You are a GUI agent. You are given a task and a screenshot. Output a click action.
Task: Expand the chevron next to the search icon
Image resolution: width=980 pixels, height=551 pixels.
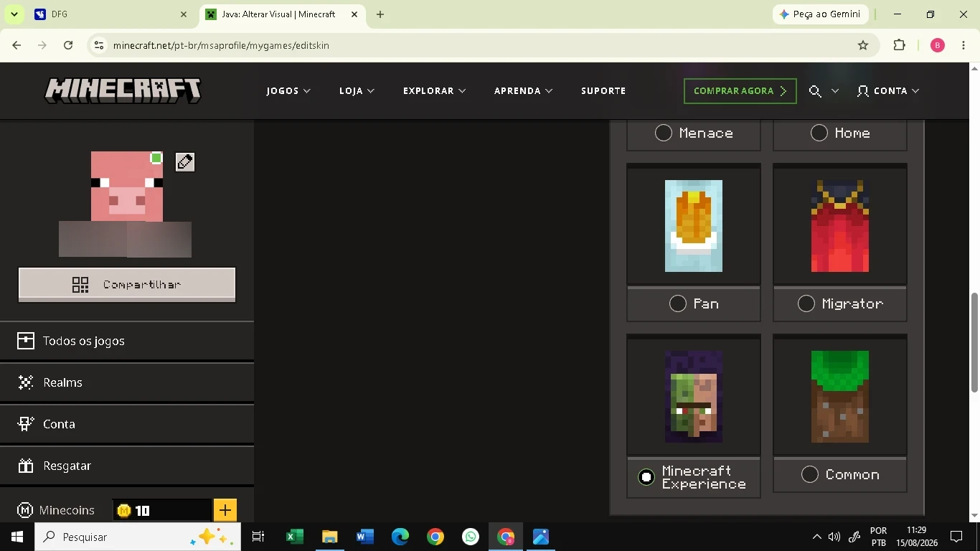(835, 91)
